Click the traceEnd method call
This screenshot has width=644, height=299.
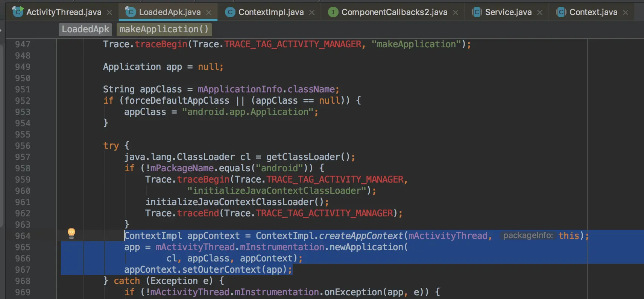coord(198,213)
